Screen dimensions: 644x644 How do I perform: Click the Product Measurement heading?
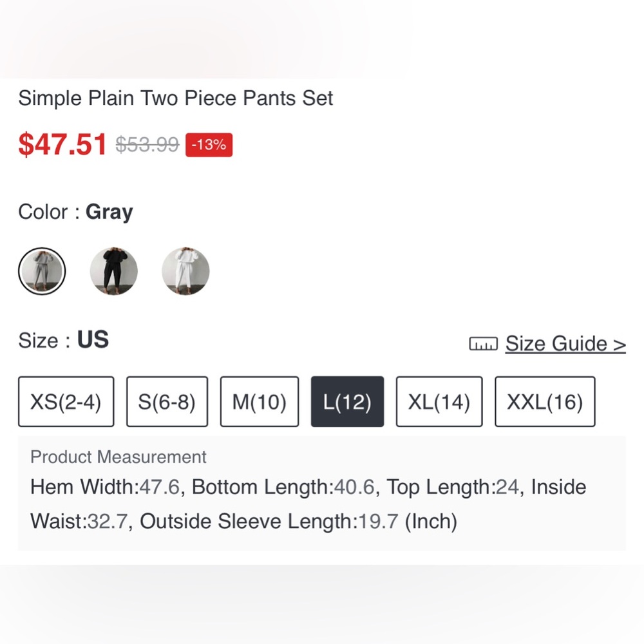click(118, 457)
